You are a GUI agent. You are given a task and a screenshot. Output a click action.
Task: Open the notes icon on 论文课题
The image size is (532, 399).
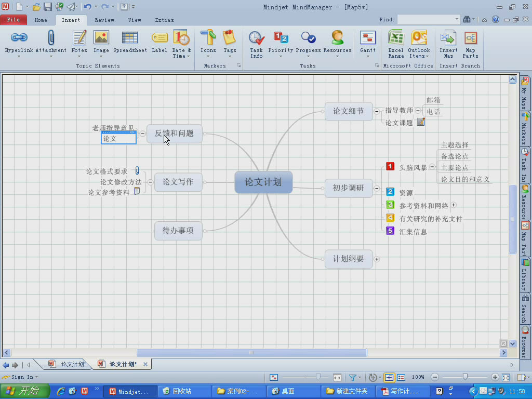click(x=421, y=122)
